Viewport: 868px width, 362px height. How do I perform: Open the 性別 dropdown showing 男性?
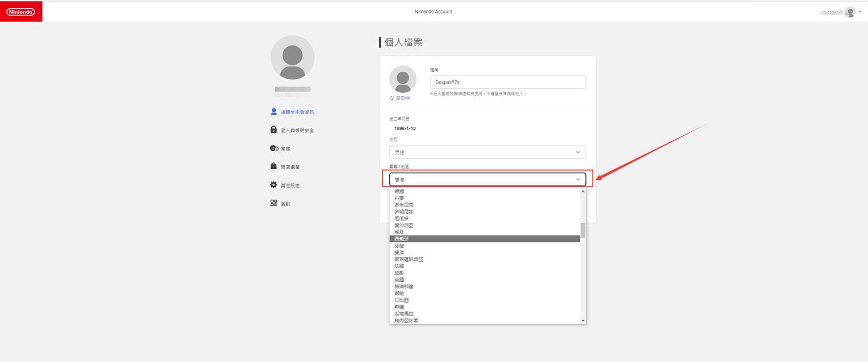[x=488, y=152]
